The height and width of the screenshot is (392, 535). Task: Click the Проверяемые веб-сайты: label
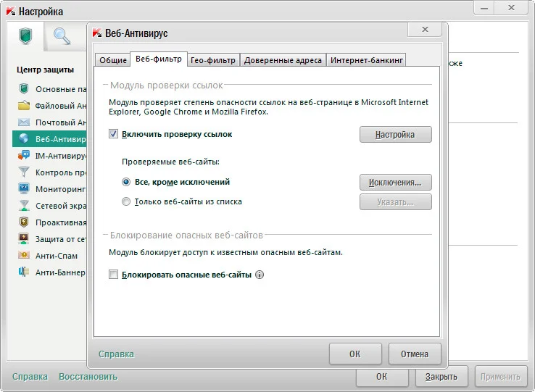point(170,162)
